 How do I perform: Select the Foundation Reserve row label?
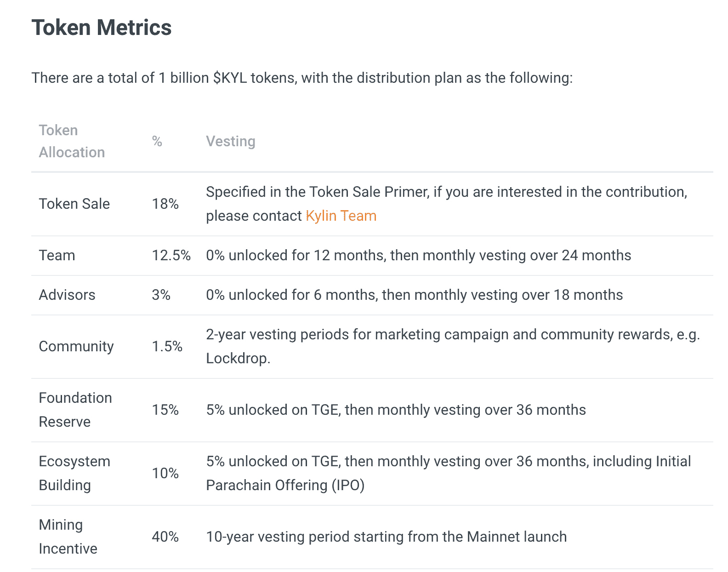pos(75,410)
